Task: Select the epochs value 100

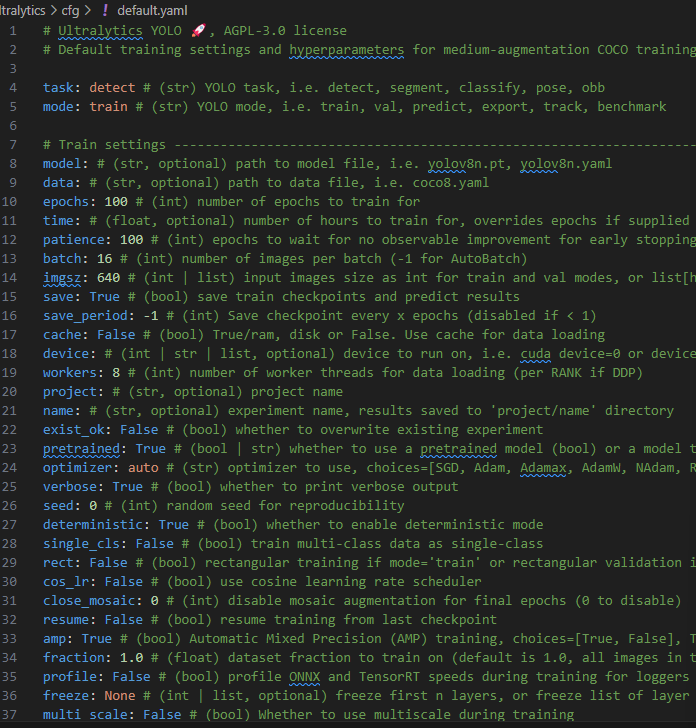Action: coord(116,202)
